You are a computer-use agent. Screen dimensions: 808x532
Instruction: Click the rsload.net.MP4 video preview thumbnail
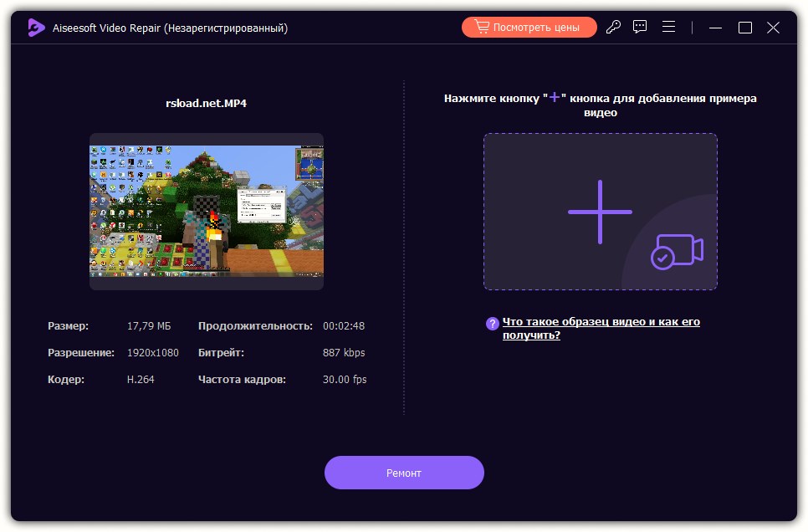pyautogui.click(x=207, y=211)
